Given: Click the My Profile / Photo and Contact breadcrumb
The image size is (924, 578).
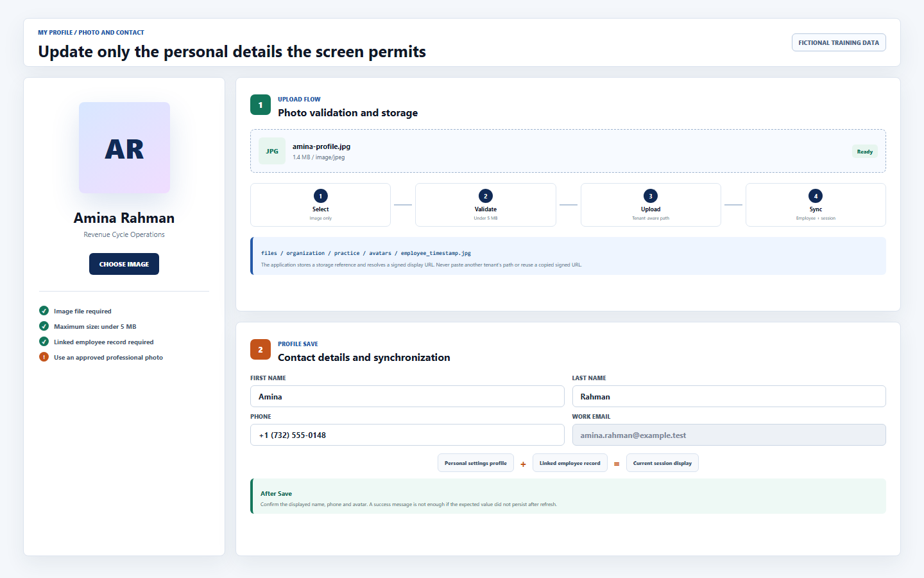Looking at the screenshot, I should 91,32.
